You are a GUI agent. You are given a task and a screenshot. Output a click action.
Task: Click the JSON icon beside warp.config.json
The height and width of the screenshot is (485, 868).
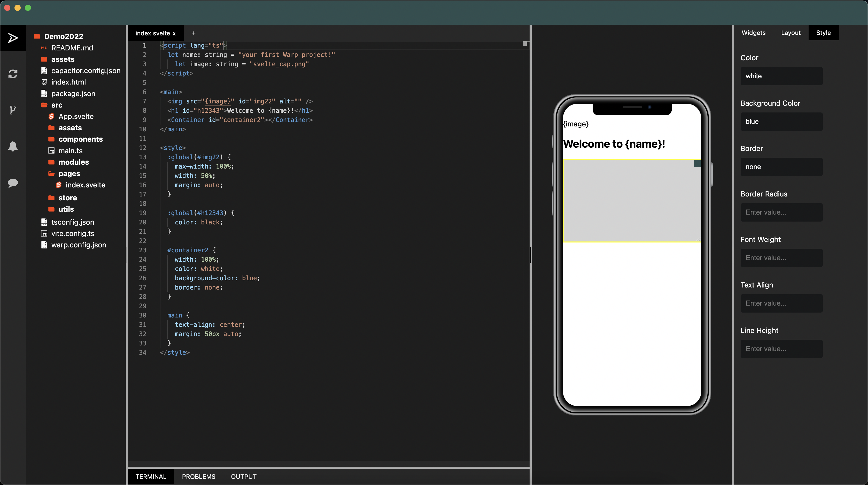click(44, 245)
